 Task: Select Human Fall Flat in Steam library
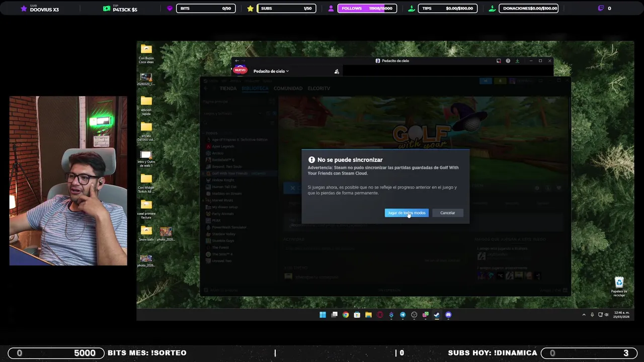(221, 187)
